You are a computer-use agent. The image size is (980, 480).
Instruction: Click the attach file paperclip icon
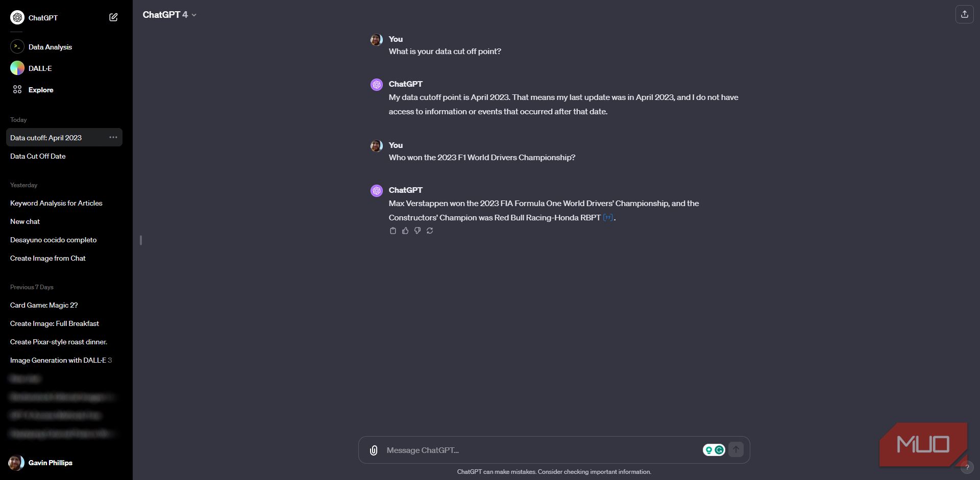point(374,450)
